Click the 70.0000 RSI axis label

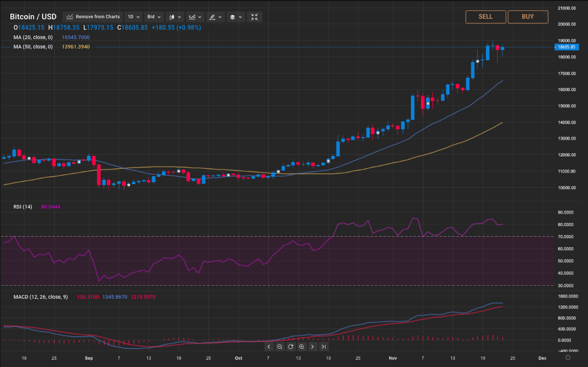point(566,237)
